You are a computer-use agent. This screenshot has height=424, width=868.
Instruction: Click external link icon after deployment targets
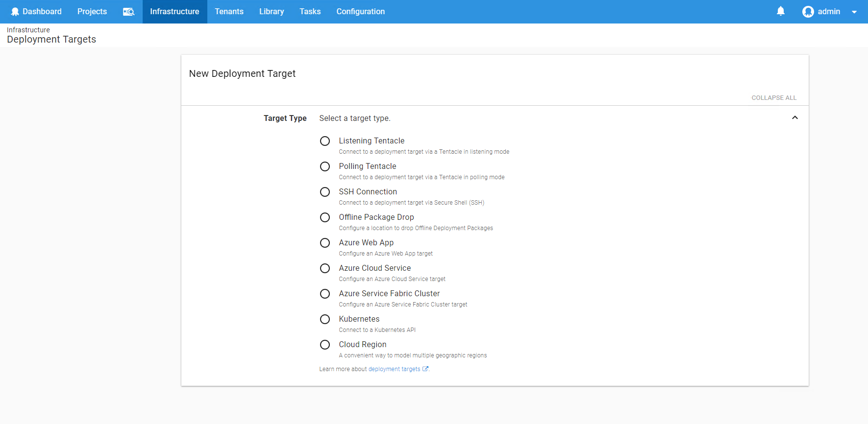coord(425,369)
